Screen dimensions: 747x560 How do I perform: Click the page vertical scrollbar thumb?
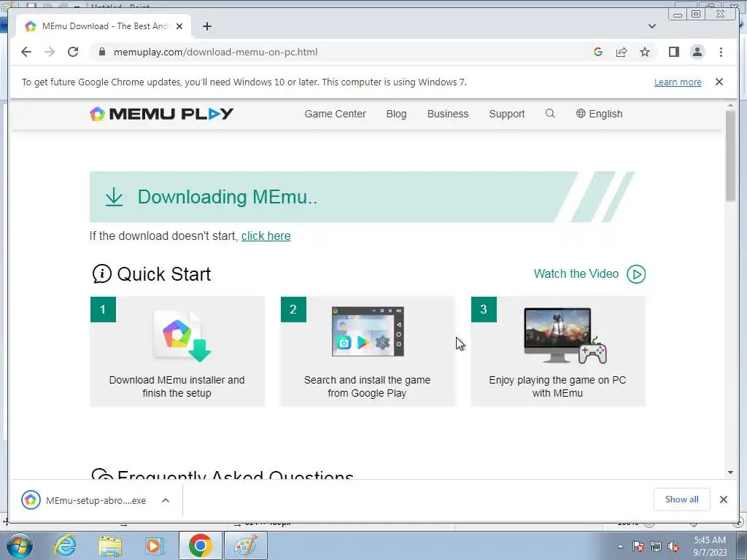coord(731,155)
